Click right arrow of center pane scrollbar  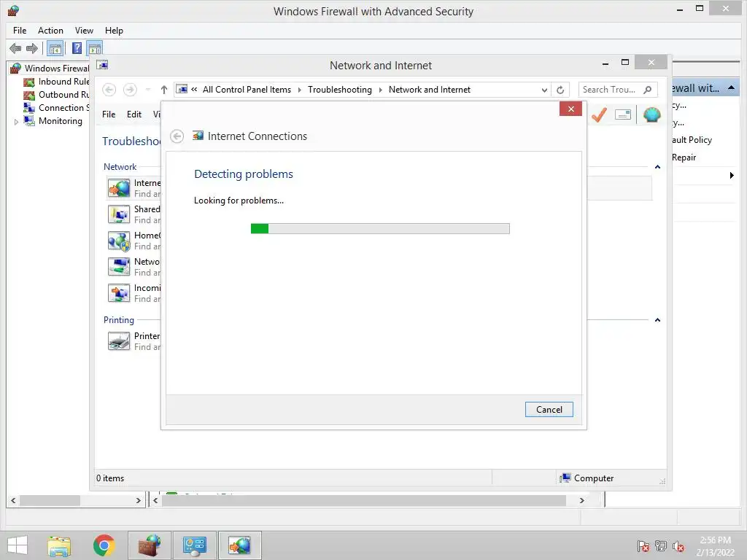coord(581,500)
